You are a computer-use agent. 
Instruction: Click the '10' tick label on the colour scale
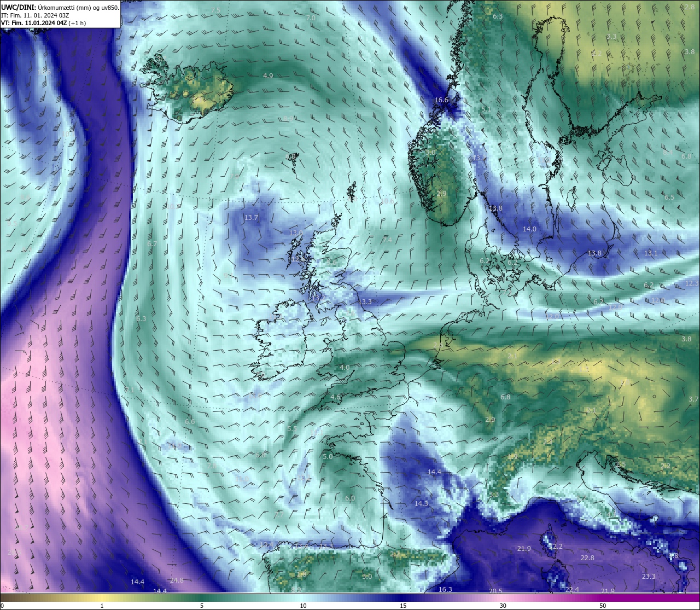[x=303, y=606]
